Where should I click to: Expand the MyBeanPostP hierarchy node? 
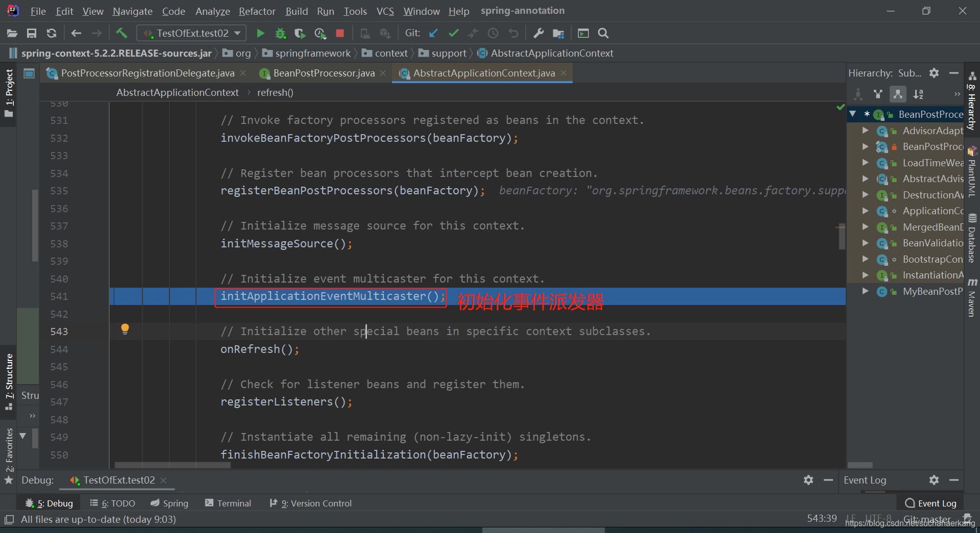[x=865, y=291]
